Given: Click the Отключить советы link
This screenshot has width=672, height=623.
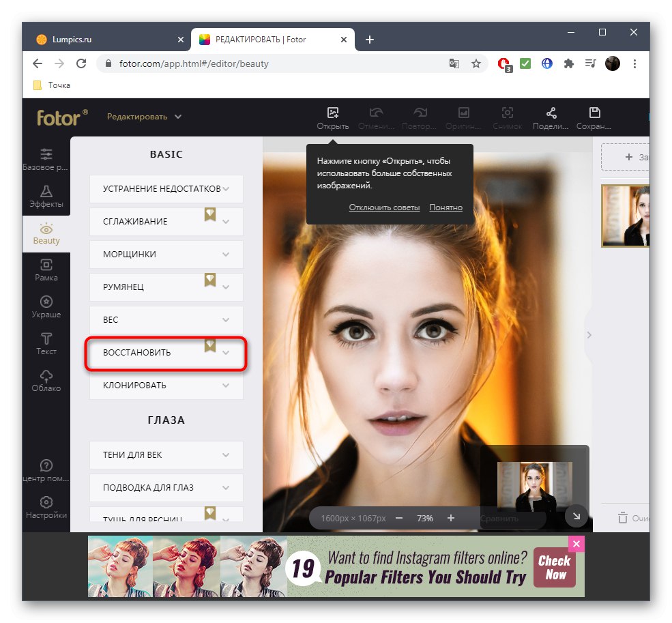Looking at the screenshot, I should click(384, 207).
